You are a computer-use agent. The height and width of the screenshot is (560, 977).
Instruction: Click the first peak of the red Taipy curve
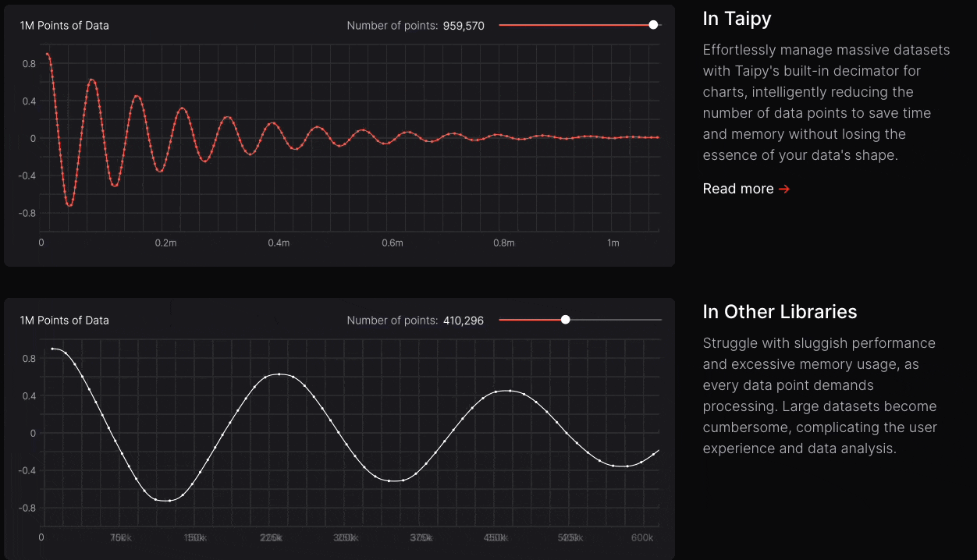coord(47,54)
